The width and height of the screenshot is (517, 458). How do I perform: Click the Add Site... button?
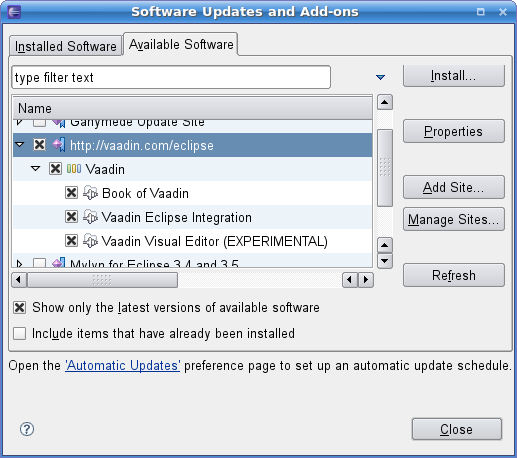coord(454,187)
